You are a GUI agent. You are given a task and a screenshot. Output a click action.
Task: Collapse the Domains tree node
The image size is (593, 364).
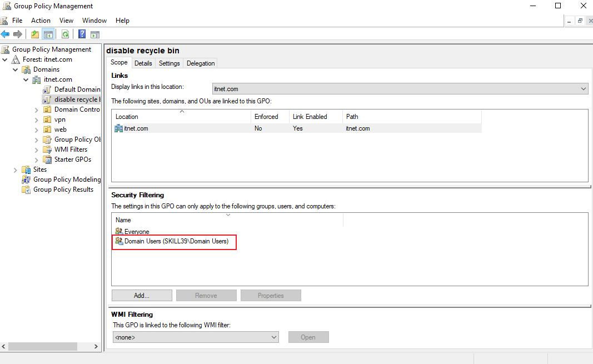click(x=16, y=69)
